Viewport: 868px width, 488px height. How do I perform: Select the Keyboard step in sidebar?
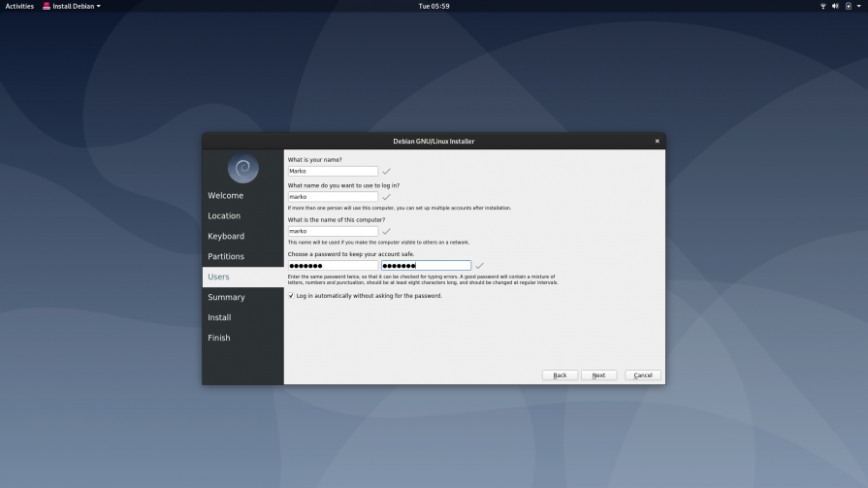[242, 236]
